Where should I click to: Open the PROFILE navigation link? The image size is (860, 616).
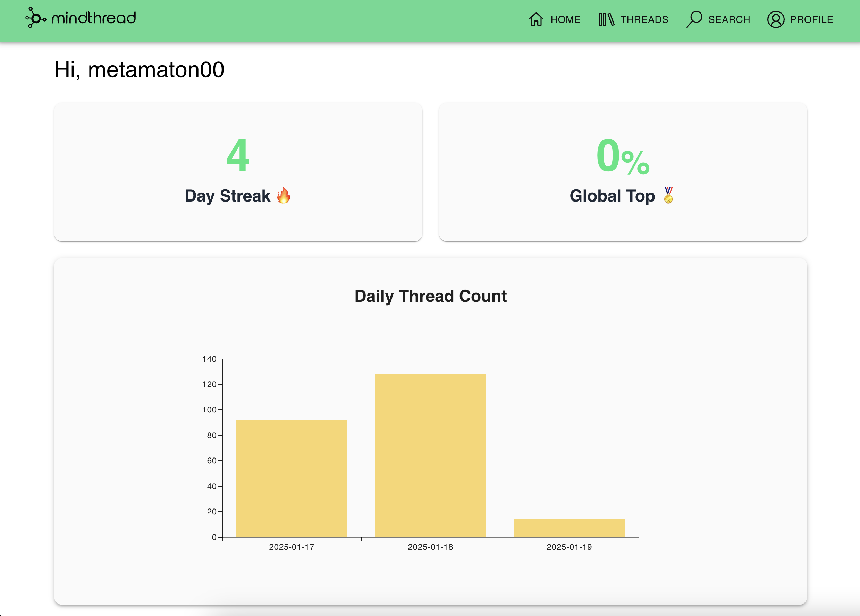tap(811, 19)
